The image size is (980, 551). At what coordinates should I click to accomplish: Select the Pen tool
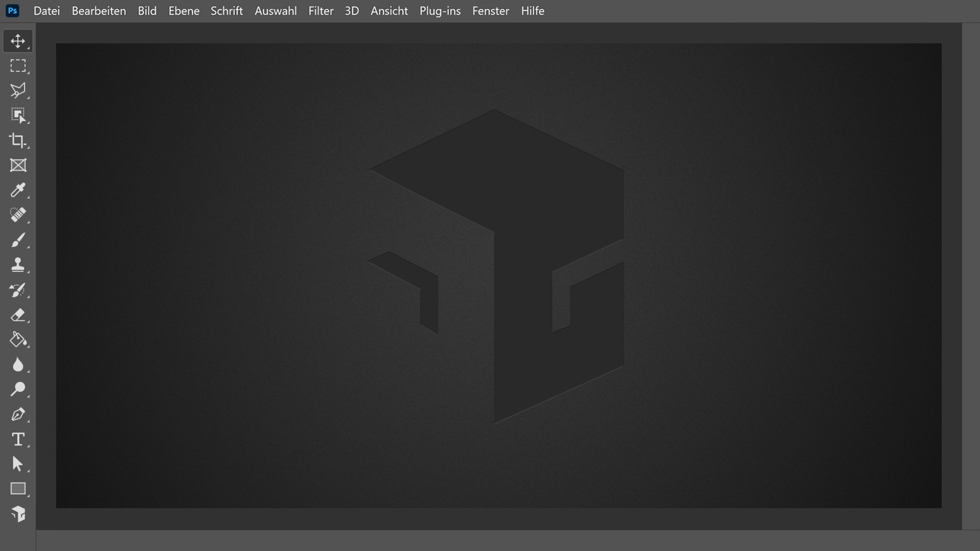point(18,414)
